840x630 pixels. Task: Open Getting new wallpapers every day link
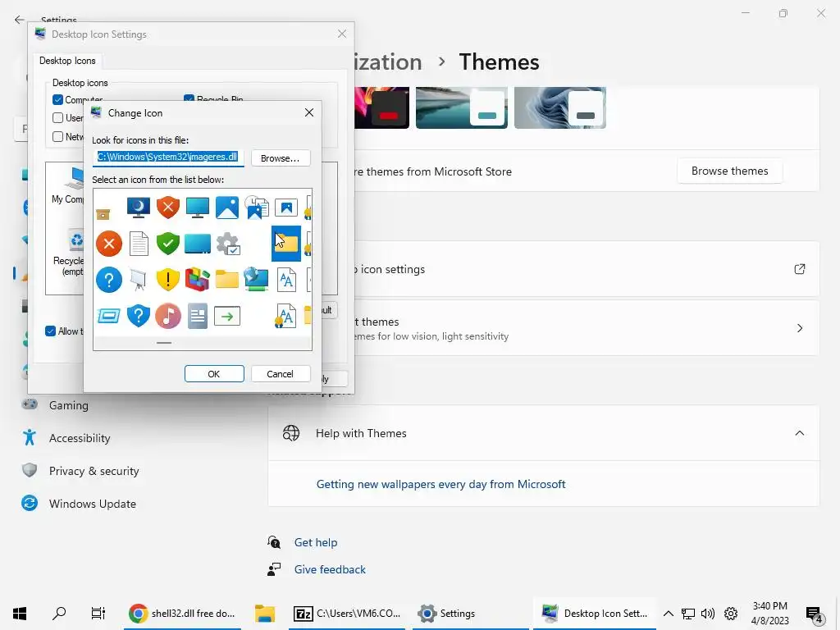(x=441, y=484)
